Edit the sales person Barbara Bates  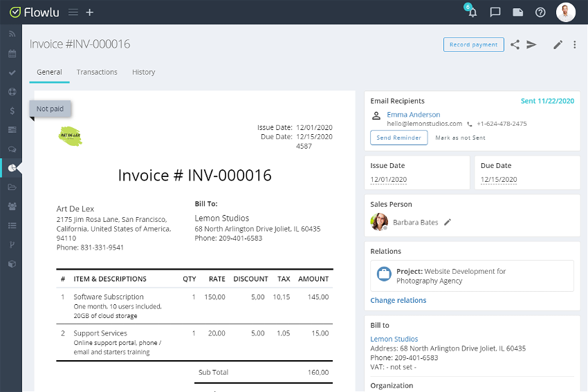[x=448, y=222]
